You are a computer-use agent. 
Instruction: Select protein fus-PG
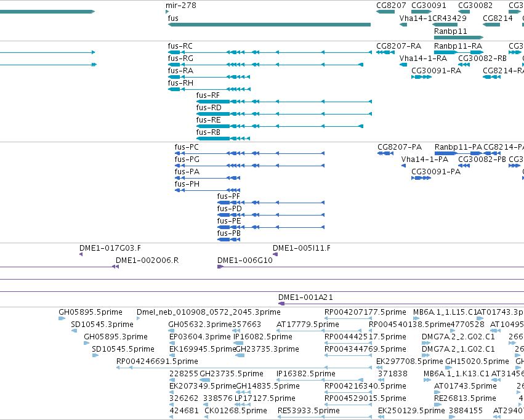pyautogui.click(x=249, y=166)
